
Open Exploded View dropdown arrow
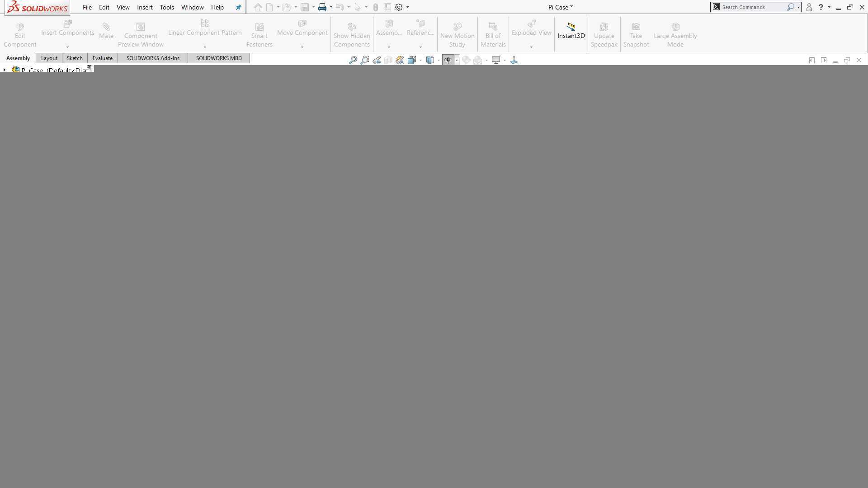click(532, 47)
